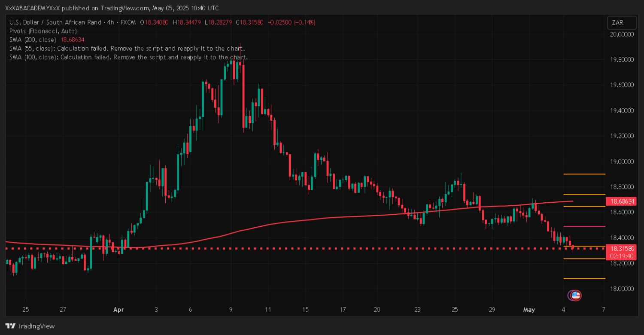Viewport: 644px width, 335px height.
Task: Click the TradingView logo in the footer
Action: [x=30, y=326]
